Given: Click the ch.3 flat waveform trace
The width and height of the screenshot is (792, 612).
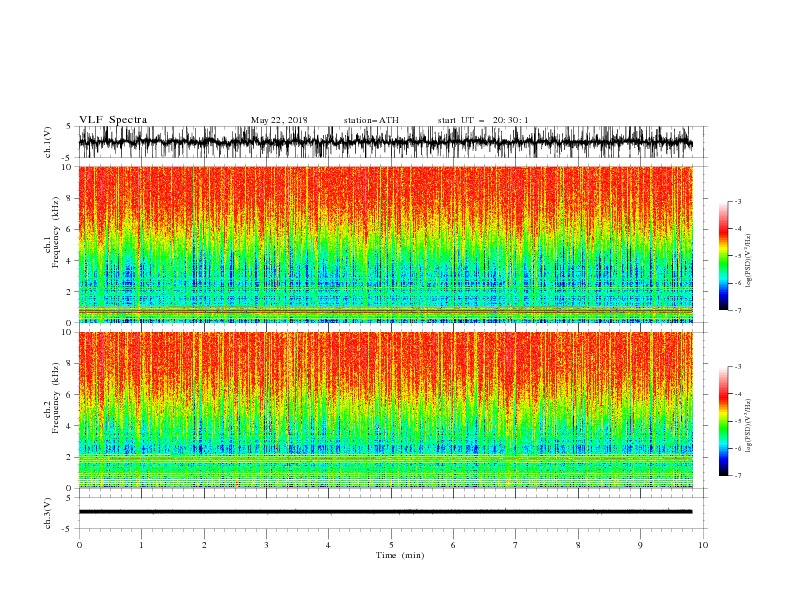Looking at the screenshot, I should (385, 512).
